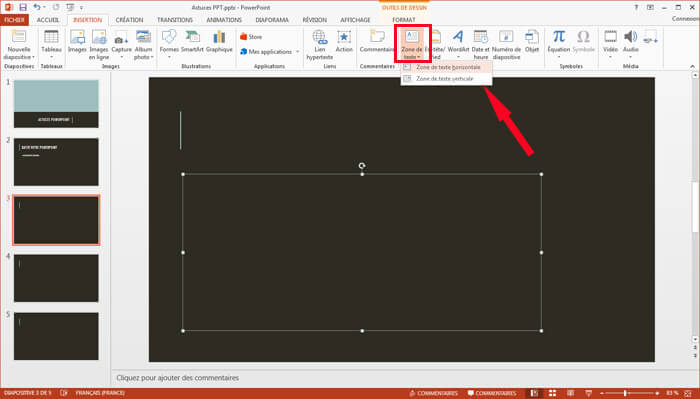Click the spell check icon in status bar
700x399 pixels.
(x=64, y=393)
